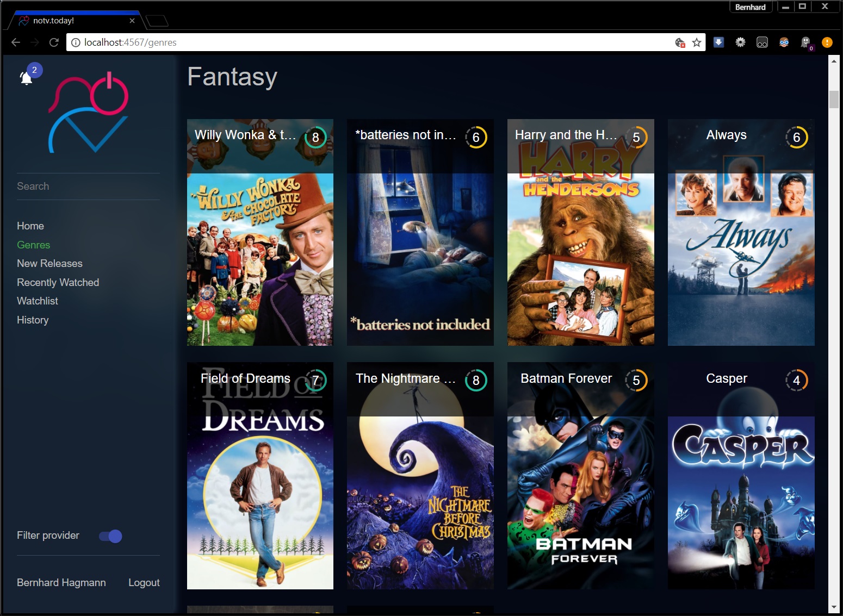Image resolution: width=843 pixels, height=616 pixels.
Task: Click Willy Wonka's rating badge
Action: point(315,138)
